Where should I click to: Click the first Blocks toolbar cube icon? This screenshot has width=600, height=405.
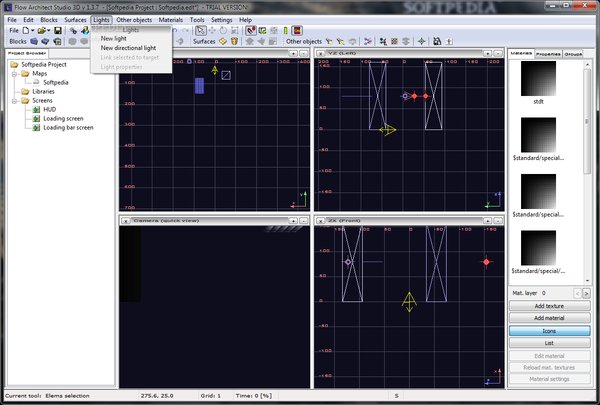click(x=36, y=42)
